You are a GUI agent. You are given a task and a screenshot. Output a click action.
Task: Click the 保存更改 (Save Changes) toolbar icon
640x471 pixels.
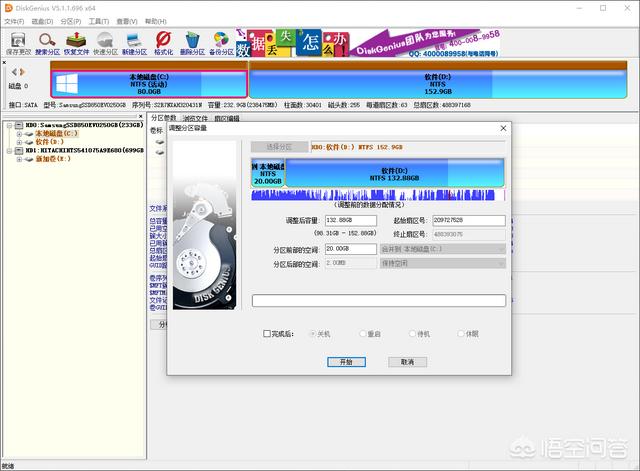point(17,41)
